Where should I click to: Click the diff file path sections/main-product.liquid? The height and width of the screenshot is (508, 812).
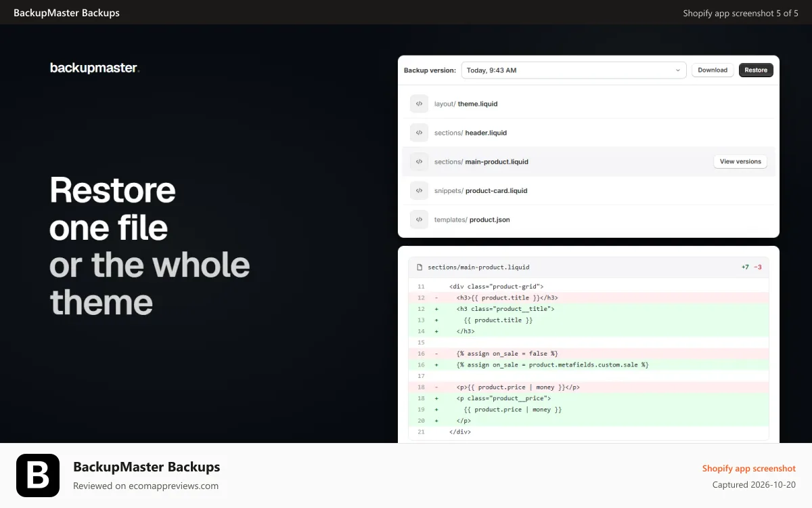tap(478, 268)
